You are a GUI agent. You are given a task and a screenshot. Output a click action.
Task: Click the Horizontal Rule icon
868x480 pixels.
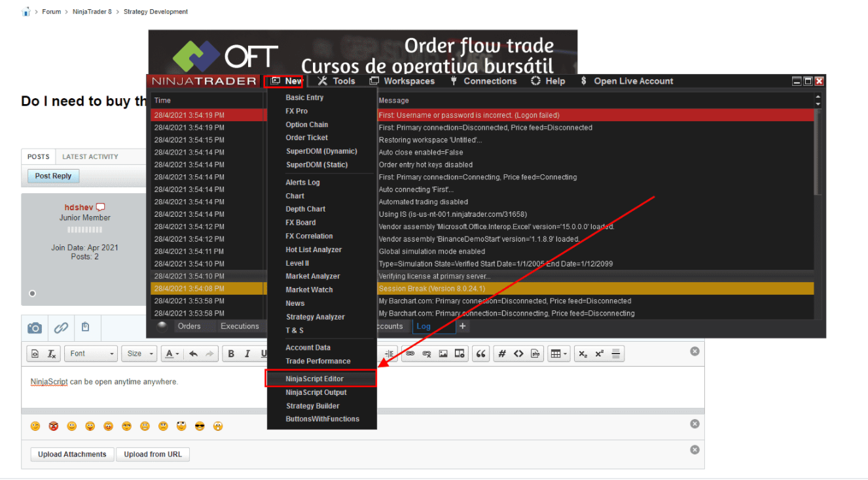[615, 354]
